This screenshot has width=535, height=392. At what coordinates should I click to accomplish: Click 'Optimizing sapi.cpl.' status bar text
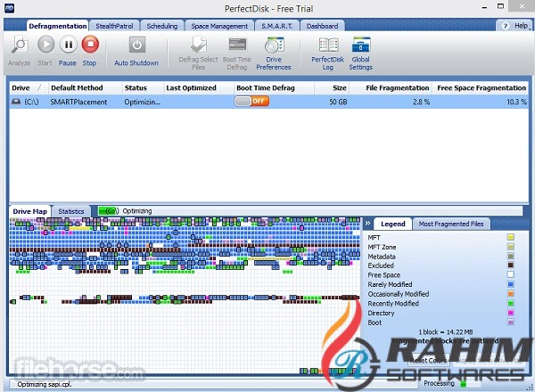coord(45,384)
